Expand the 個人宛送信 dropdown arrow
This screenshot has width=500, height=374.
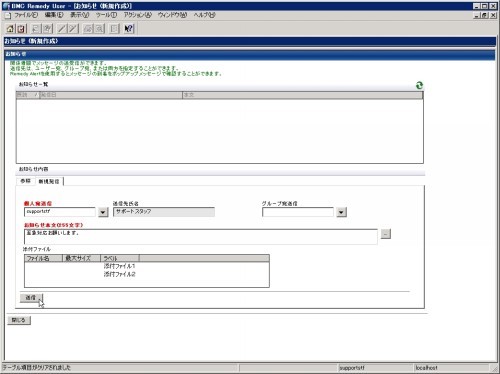click(103, 212)
